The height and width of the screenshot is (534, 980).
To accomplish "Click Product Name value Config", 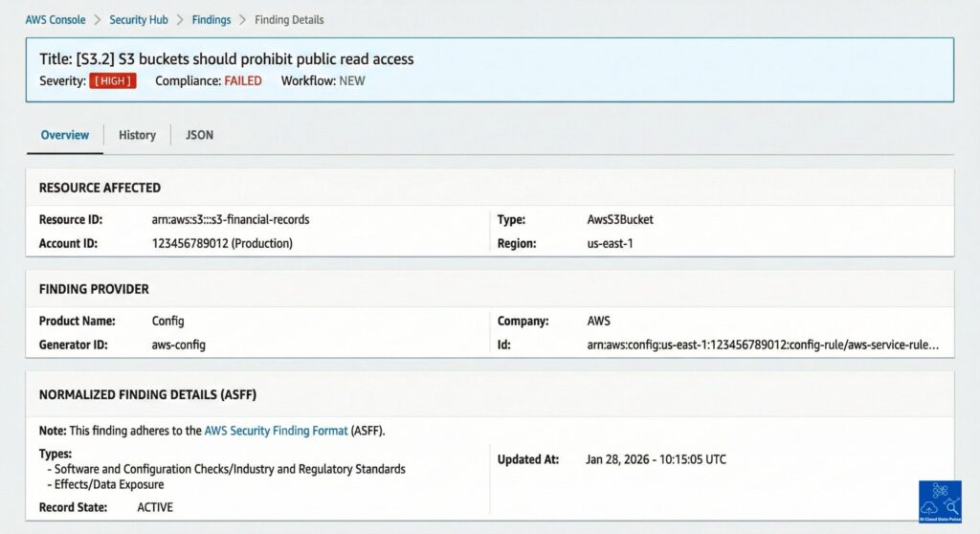I will [x=168, y=321].
